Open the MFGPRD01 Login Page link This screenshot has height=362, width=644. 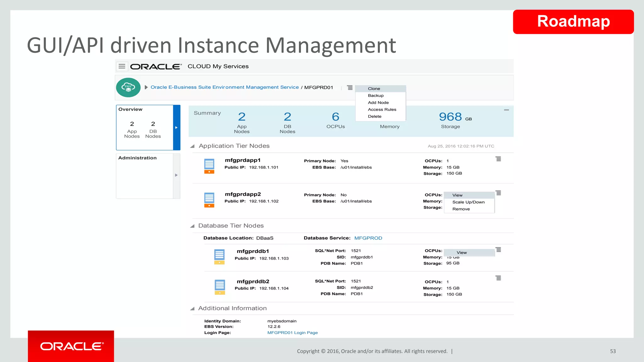click(292, 333)
